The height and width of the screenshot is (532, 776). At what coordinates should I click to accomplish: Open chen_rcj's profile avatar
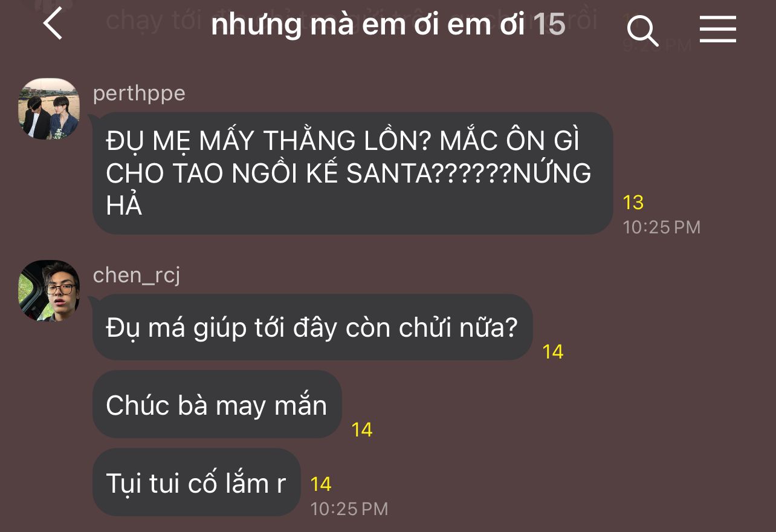tap(50, 291)
